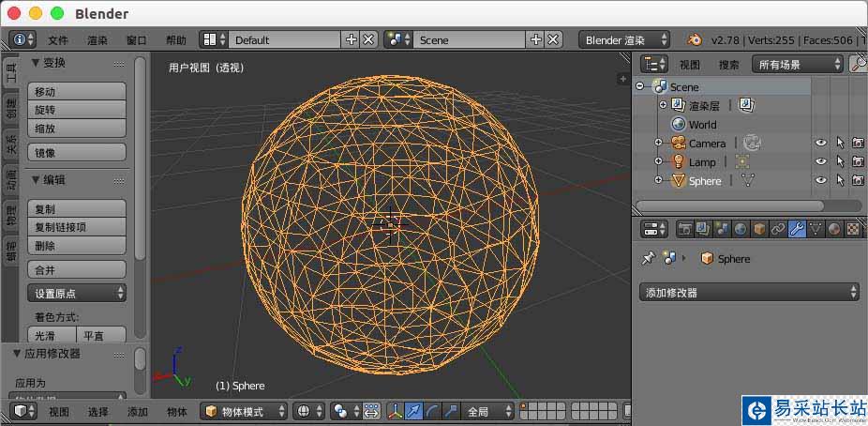868x426 pixels.
Task: Expand the Sphere node in outliner
Action: tap(658, 180)
